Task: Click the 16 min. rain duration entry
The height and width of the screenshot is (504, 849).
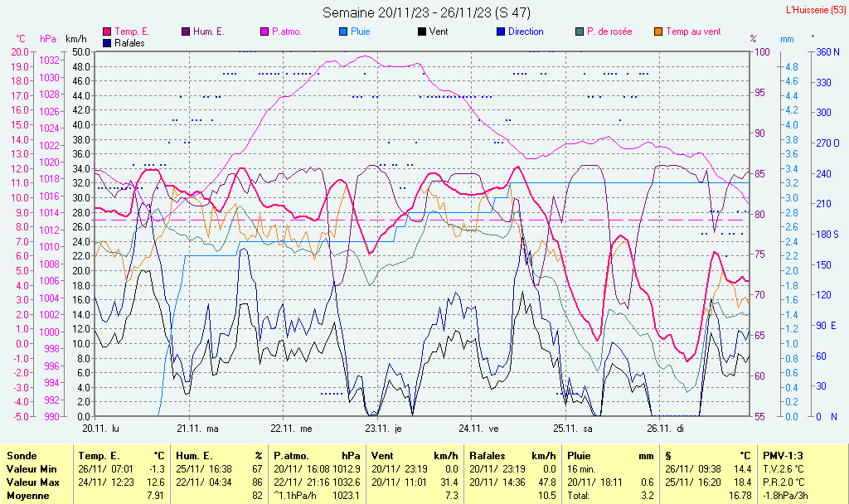Action: (x=581, y=469)
